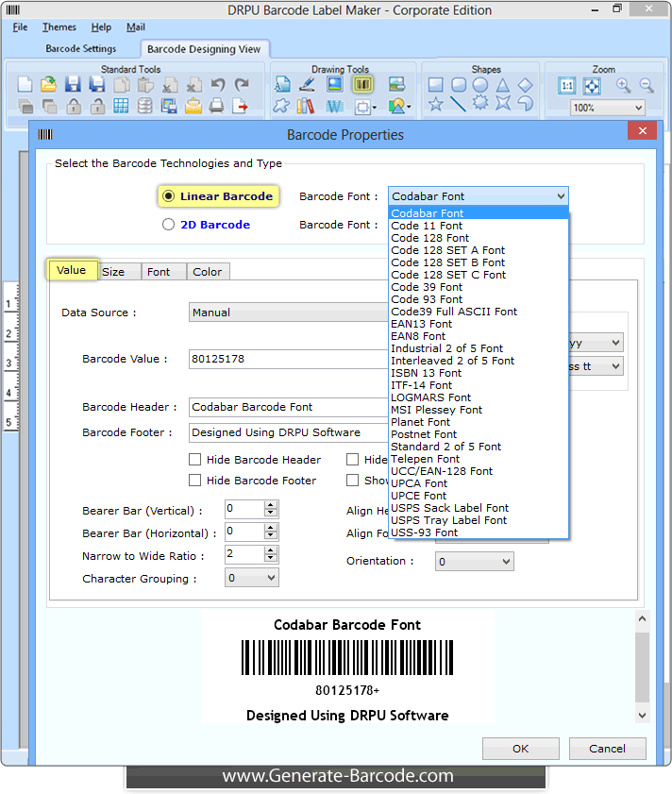Select the Rounded Rectangle shape
This screenshot has width=672, height=794.
coord(459,85)
